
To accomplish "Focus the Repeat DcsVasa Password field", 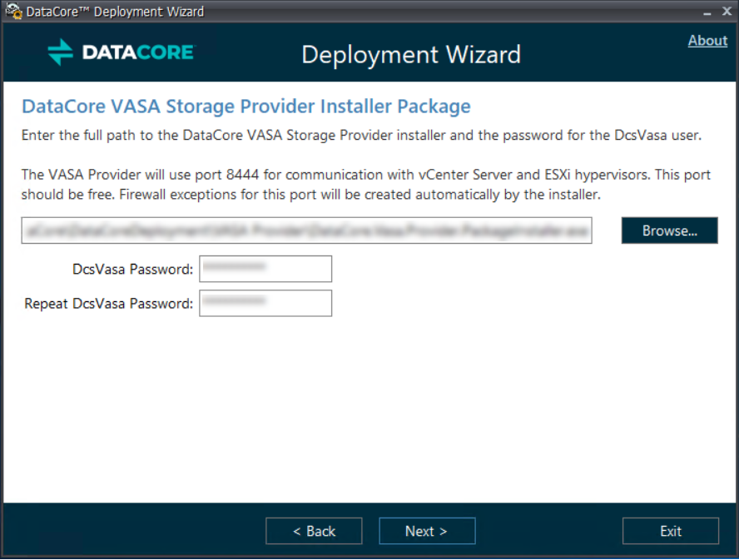I will (x=265, y=303).
